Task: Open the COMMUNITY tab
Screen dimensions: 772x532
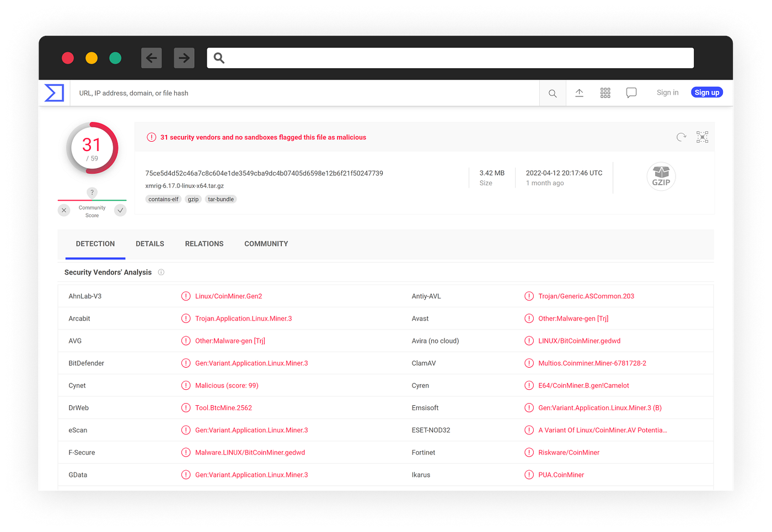Action: coord(266,244)
